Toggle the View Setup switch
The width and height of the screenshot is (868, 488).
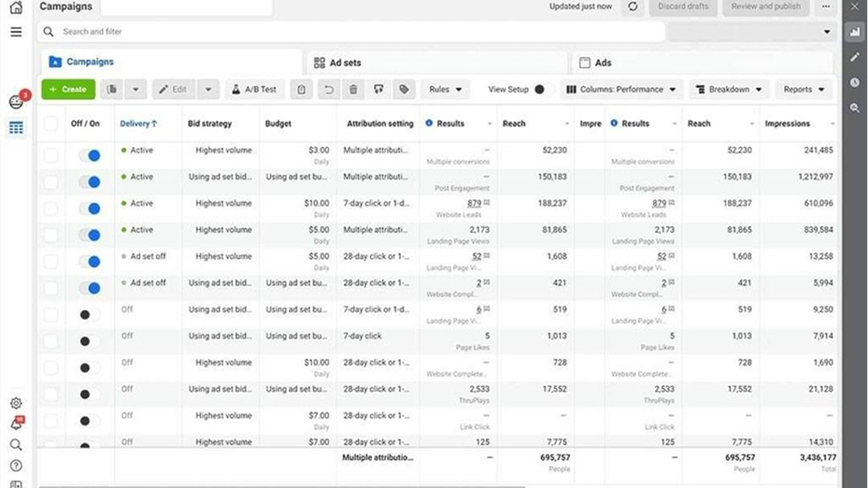point(539,90)
